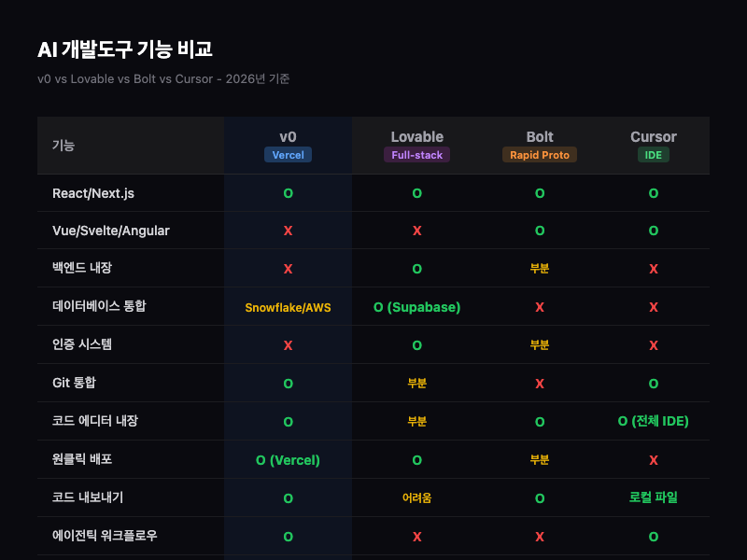Click the red X for Bolt's Git 통합
This screenshot has height=560, width=747.
pyautogui.click(x=540, y=384)
